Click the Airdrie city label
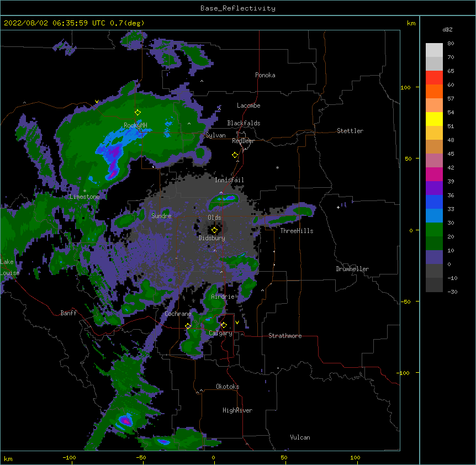 tap(223, 297)
